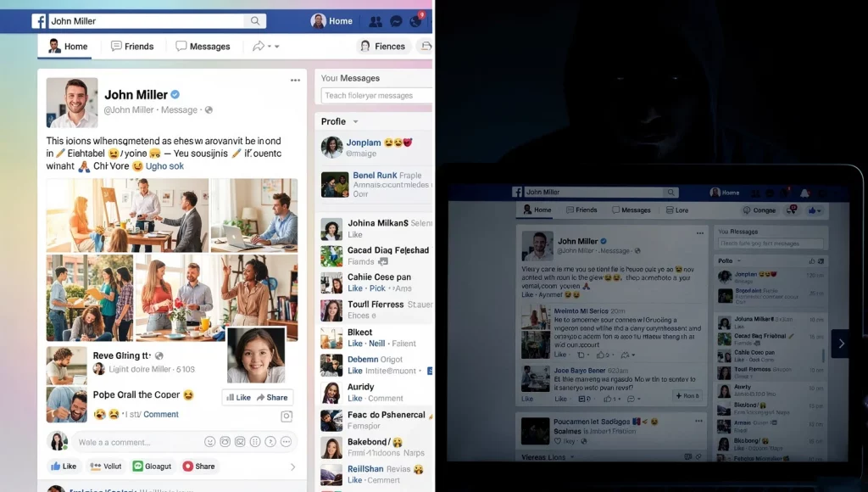868x492 pixels.
Task: Open the Jonplam conversation in the bright sidebar
Action: [376, 148]
